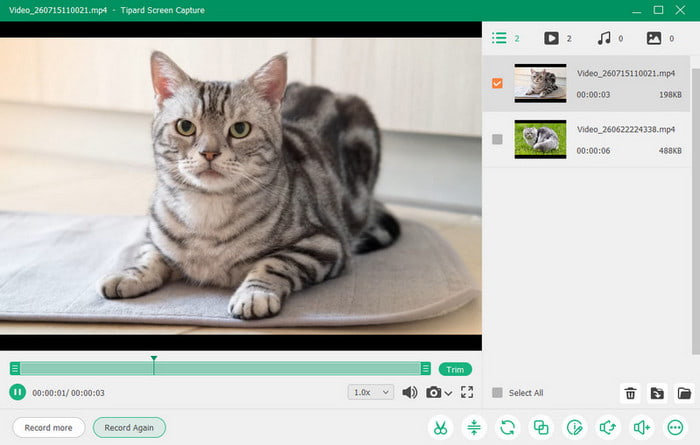Click the trim end handle

tap(425, 368)
